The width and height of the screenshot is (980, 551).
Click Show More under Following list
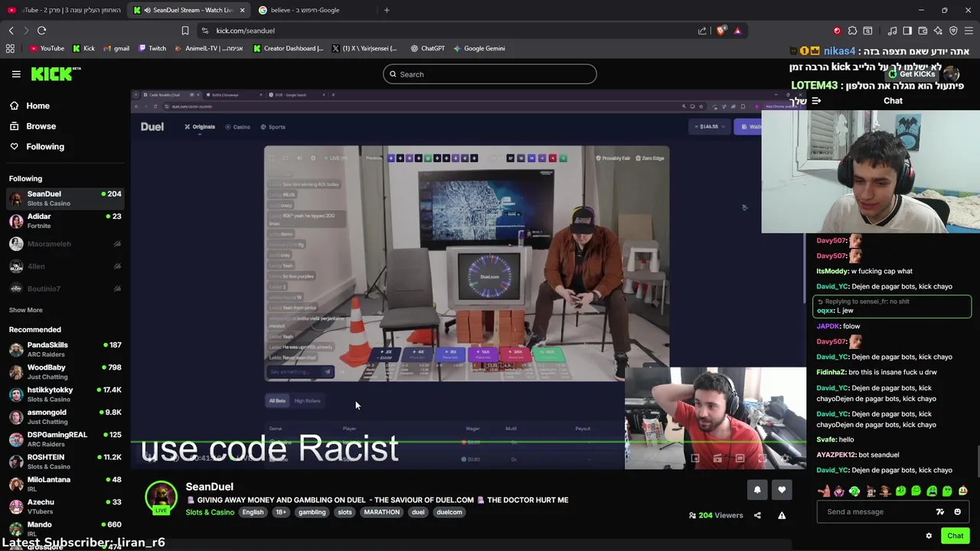tap(26, 310)
